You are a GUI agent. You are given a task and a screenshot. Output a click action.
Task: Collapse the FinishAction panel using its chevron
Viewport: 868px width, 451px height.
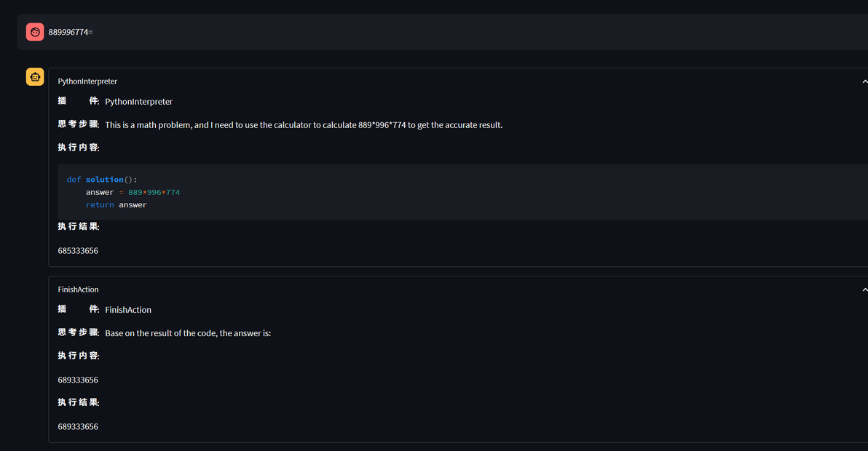(x=864, y=290)
